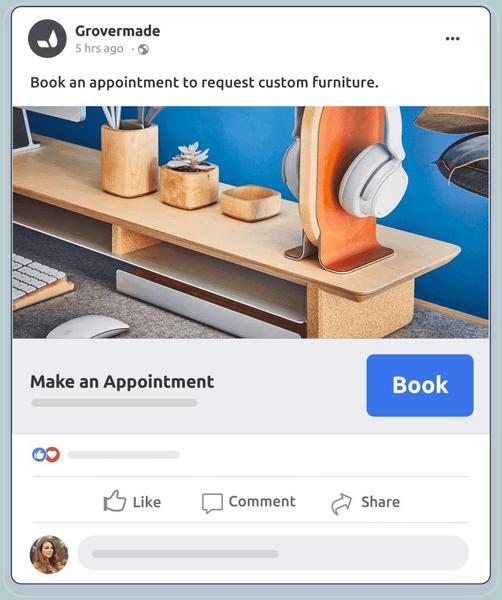
Task: Select the Like label text
Action: point(147,502)
